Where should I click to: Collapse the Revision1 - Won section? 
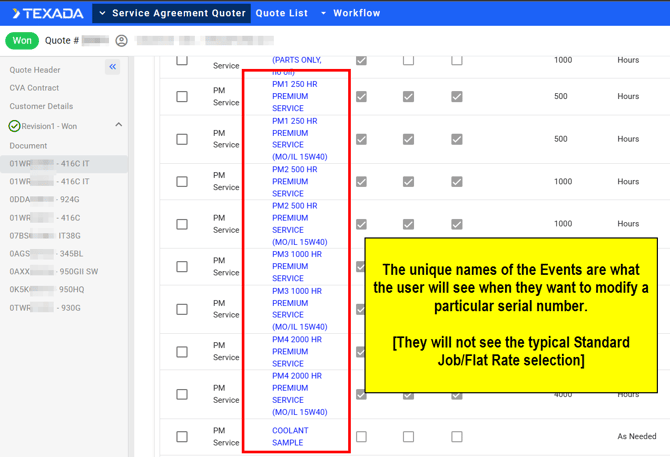point(118,125)
